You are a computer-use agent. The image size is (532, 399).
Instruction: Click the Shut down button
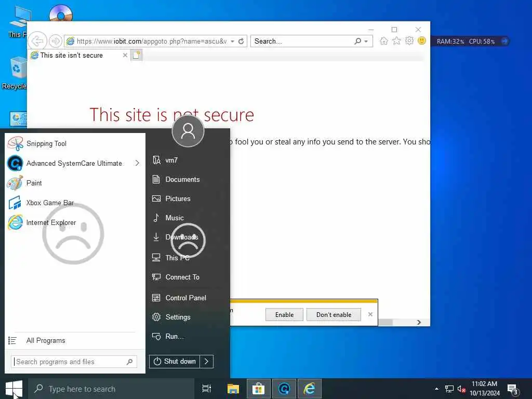[175, 362]
